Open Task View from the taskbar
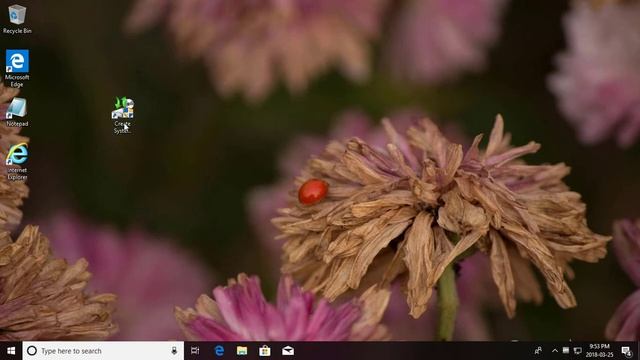This screenshot has height=360, width=640. point(195,351)
